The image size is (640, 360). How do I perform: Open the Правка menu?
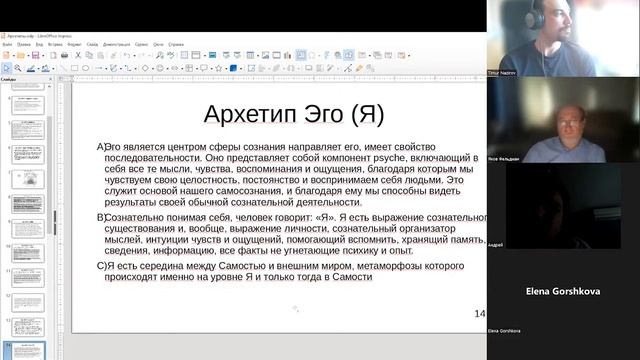tap(24, 44)
